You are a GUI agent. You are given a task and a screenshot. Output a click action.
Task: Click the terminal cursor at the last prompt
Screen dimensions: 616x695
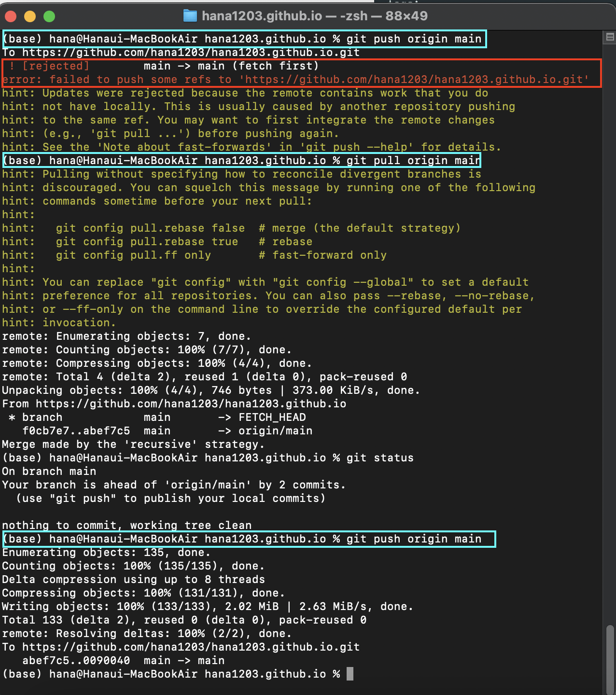tap(350, 674)
